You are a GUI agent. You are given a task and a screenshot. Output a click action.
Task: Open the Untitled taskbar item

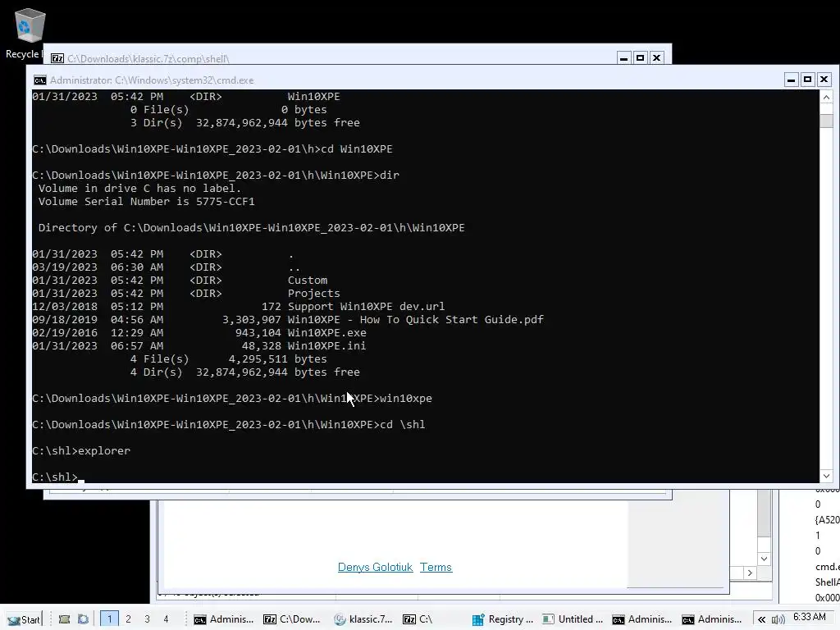[x=573, y=619]
